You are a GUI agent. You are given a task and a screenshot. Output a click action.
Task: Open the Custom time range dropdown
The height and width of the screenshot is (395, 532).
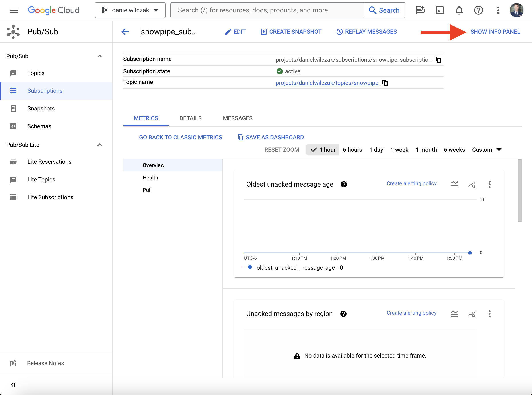pyautogui.click(x=487, y=150)
